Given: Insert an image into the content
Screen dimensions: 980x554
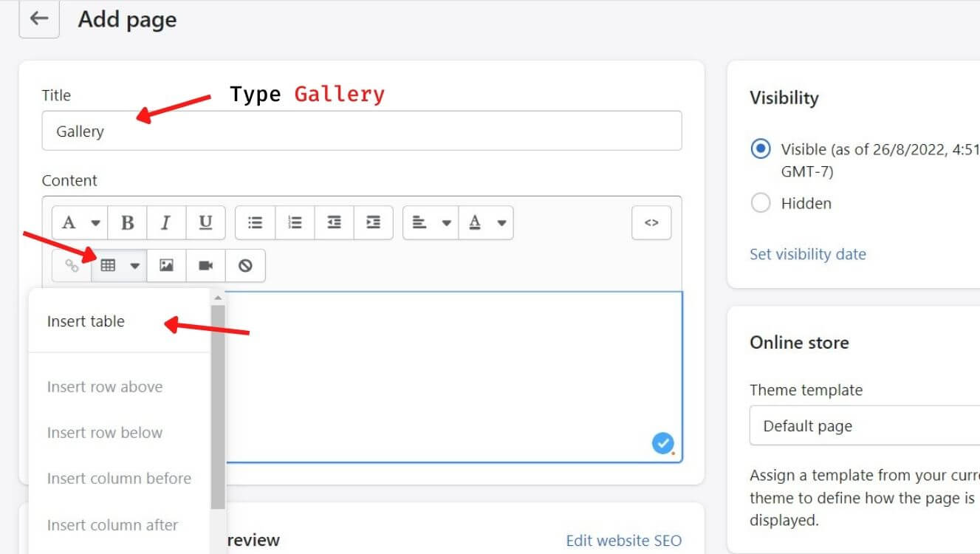Looking at the screenshot, I should pyautogui.click(x=166, y=265).
